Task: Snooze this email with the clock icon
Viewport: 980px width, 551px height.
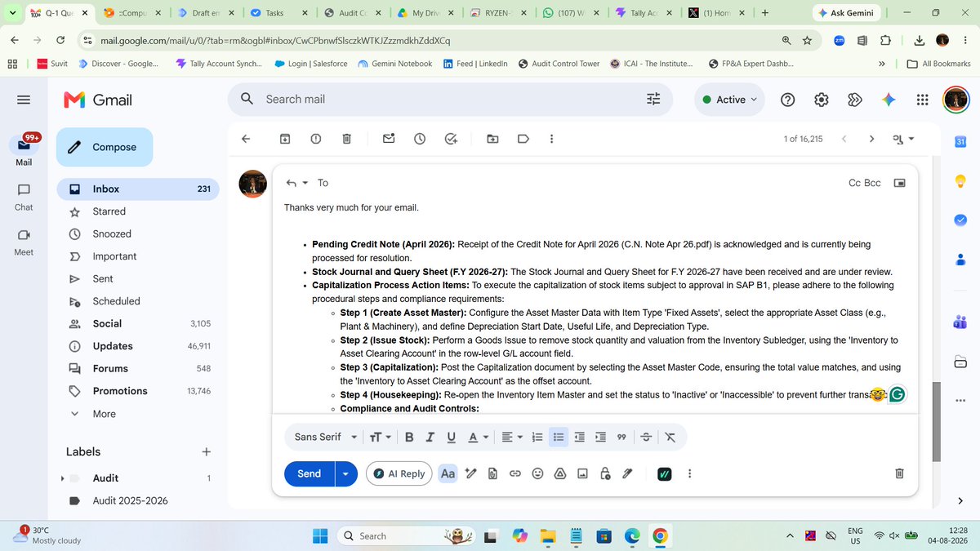Action: 420,139
